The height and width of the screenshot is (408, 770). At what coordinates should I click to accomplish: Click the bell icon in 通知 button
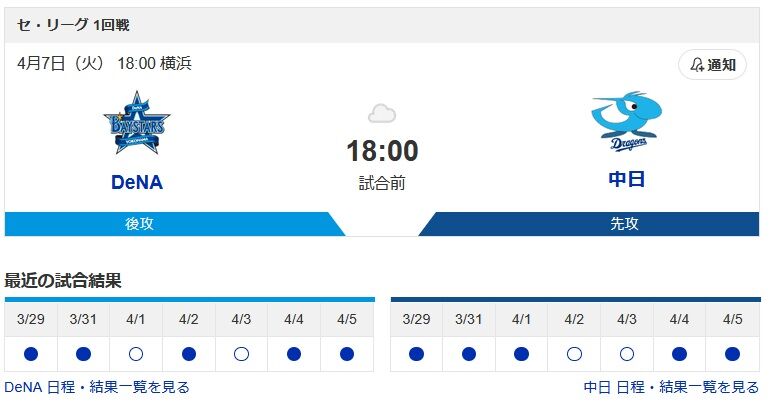point(697,65)
